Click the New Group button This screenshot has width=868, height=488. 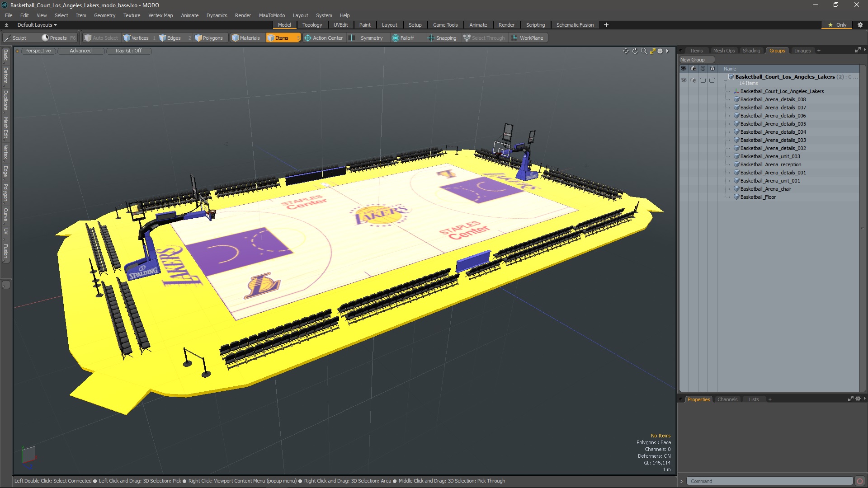[x=696, y=60]
